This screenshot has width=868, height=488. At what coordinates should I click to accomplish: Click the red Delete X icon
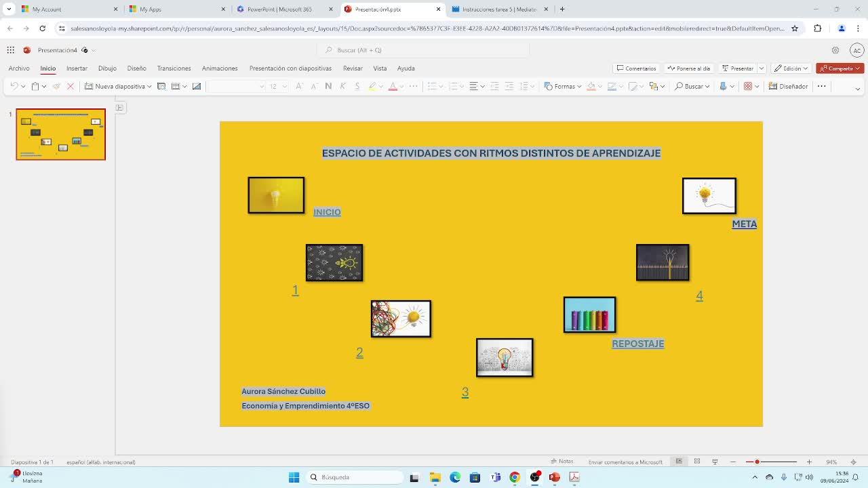tap(70, 86)
